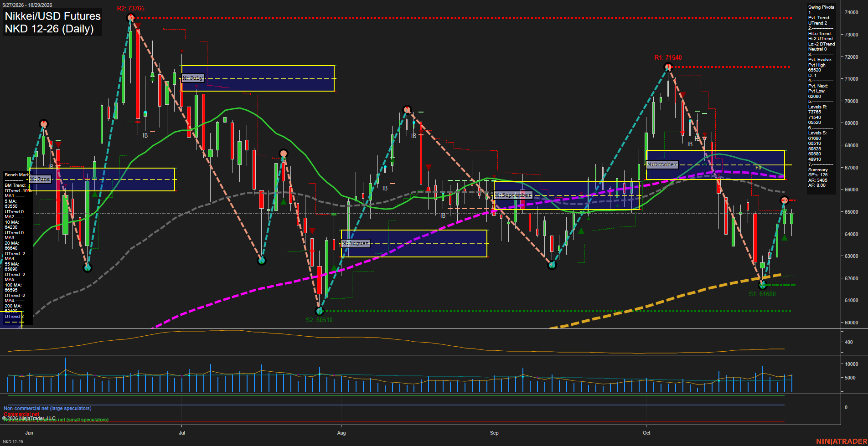This screenshot has width=868, height=446.
Task: Click the "Pvt. Next:" line
Action: (x=818, y=86)
